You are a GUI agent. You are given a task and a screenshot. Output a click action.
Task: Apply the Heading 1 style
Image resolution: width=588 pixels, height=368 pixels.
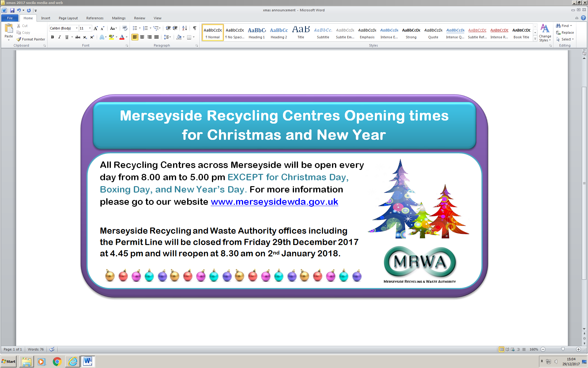[257, 33]
